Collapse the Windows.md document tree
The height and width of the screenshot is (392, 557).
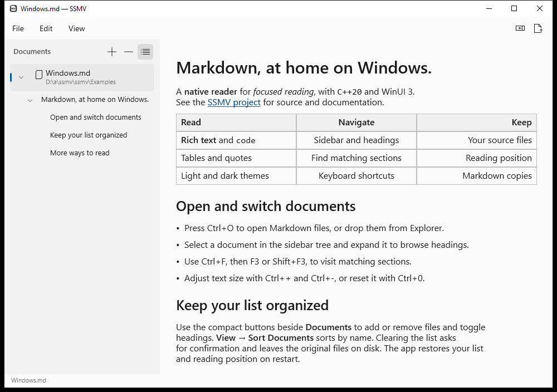pyautogui.click(x=21, y=77)
